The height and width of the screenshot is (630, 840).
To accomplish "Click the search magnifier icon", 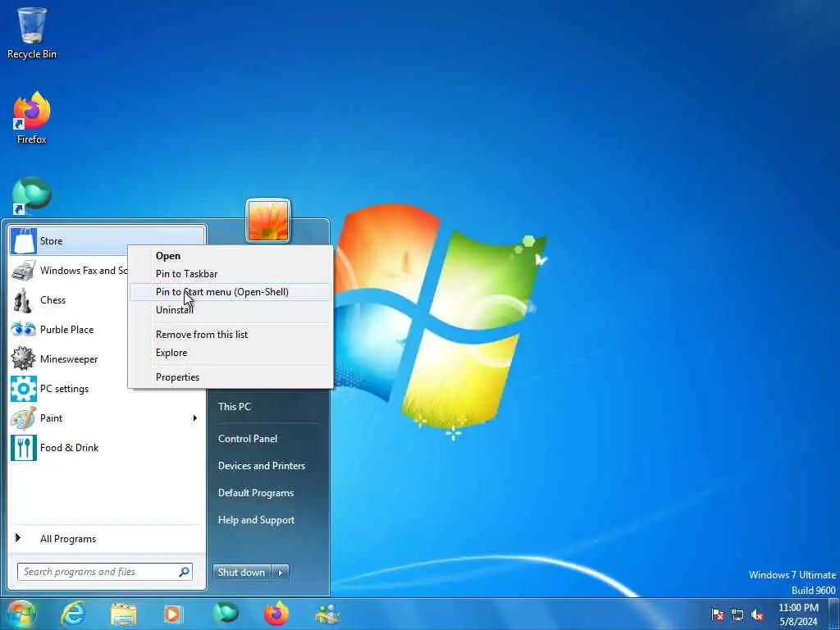I will pos(184,572).
